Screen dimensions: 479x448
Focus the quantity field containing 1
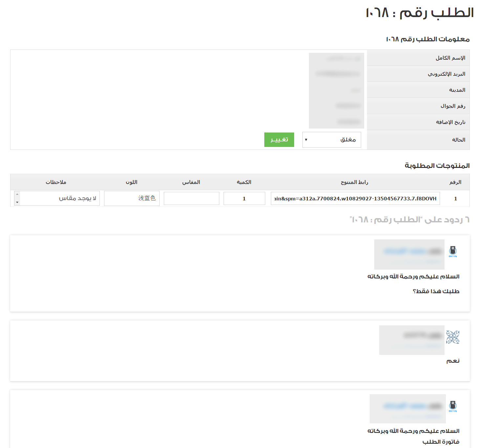(244, 198)
